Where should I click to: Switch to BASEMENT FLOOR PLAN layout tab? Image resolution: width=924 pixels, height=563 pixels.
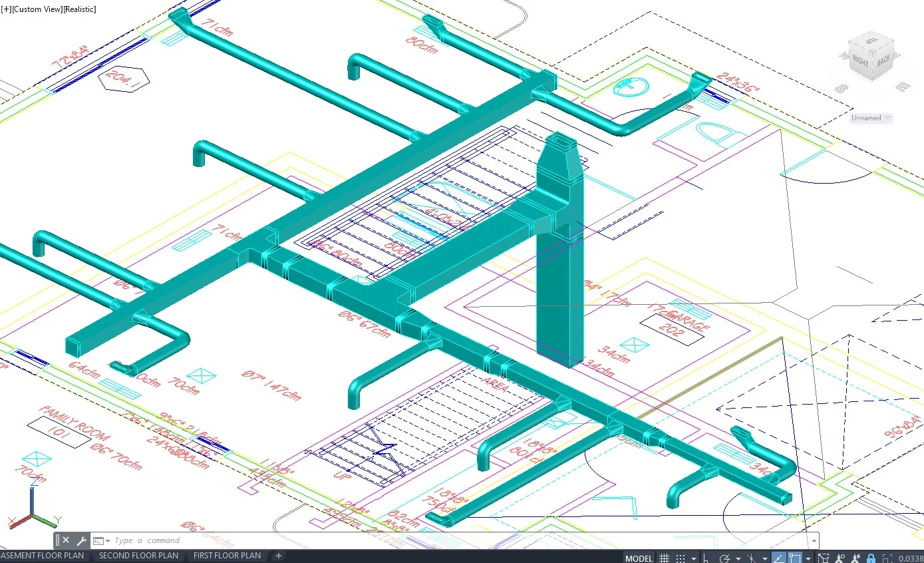pos(43,556)
